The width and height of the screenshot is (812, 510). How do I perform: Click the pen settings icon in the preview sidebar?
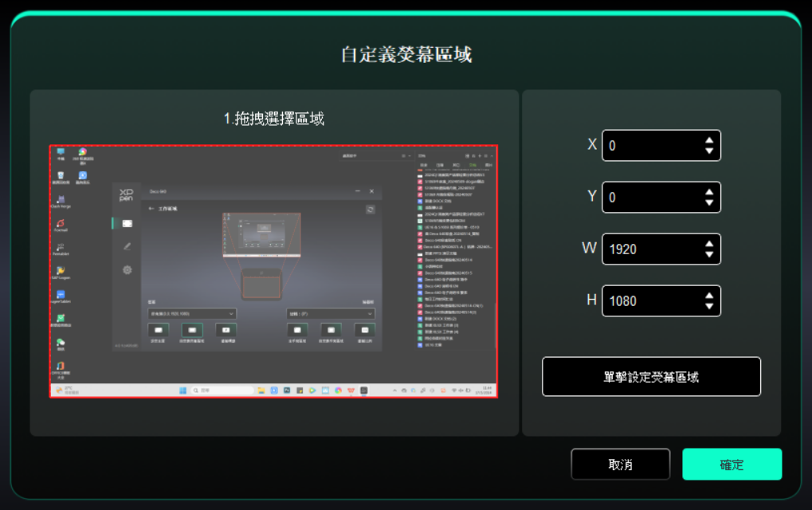127,247
